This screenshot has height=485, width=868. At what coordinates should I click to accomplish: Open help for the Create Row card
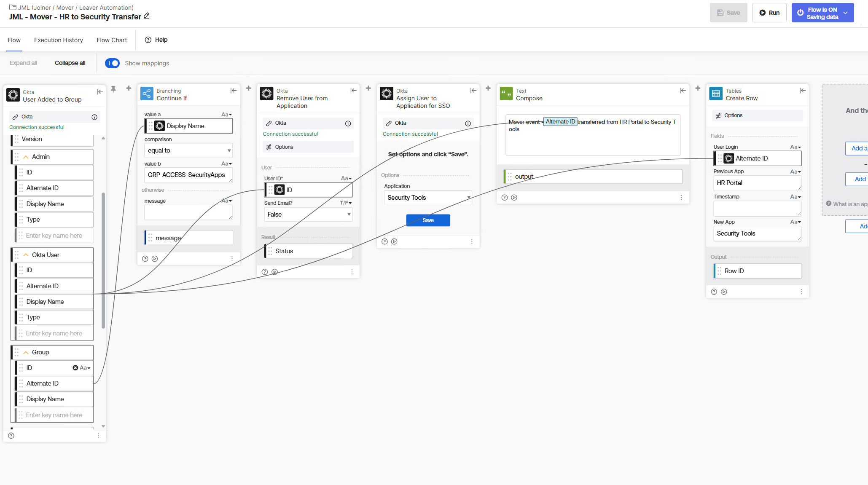pos(714,292)
